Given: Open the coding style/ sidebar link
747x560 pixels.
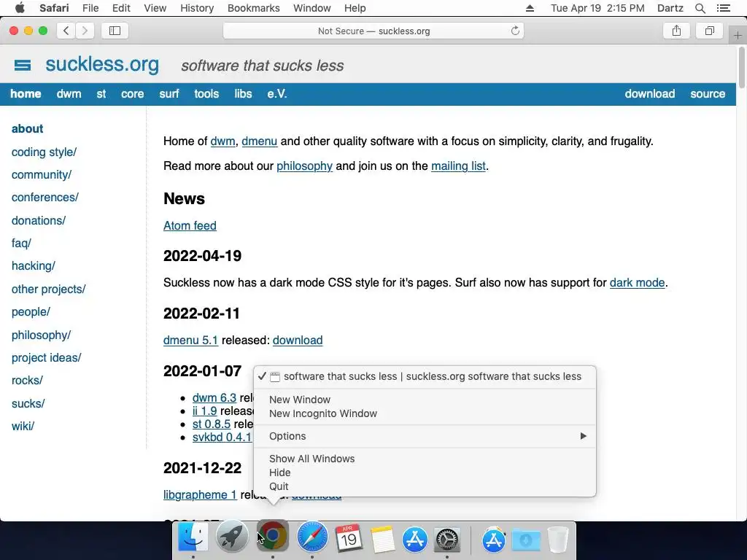Looking at the screenshot, I should [x=44, y=152].
